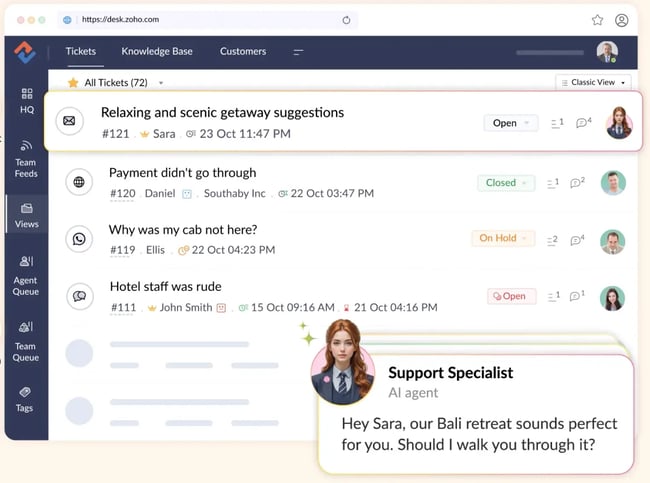This screenshot has width=650, height=483.
Task: Click the assignee avatar on ticket #120
Action: 613,182
